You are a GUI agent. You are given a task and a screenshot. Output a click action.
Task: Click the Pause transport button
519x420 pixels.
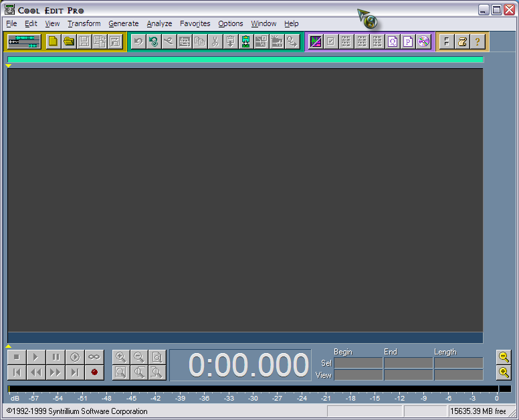click(x=56, y=357)
